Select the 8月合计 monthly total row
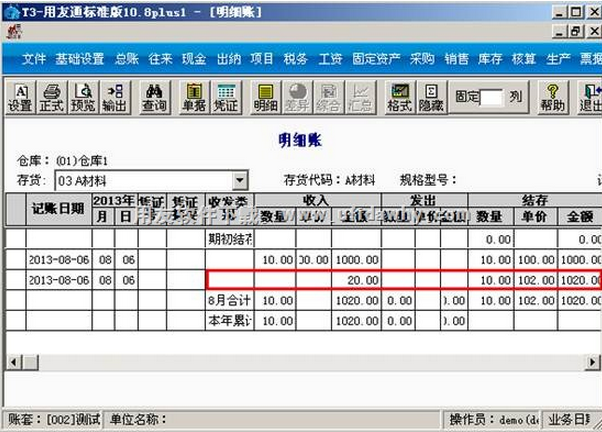The width and height of the screenshot is (602, 432). click(x=230, y=300)
